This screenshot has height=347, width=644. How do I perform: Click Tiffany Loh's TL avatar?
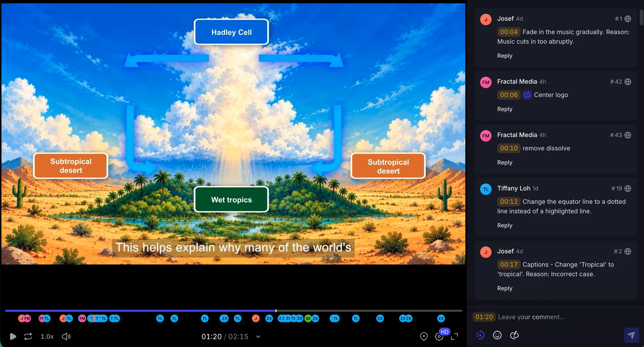tap(486, 189)
